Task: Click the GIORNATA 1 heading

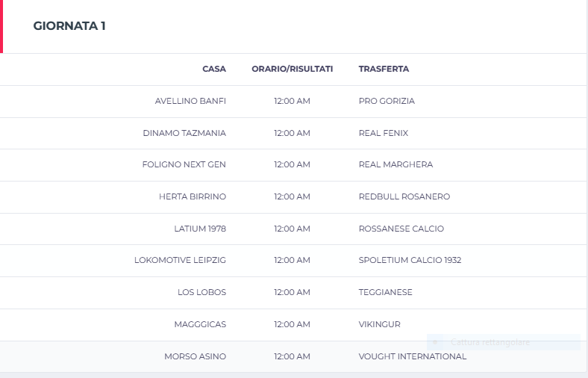Action: point(69,26)
